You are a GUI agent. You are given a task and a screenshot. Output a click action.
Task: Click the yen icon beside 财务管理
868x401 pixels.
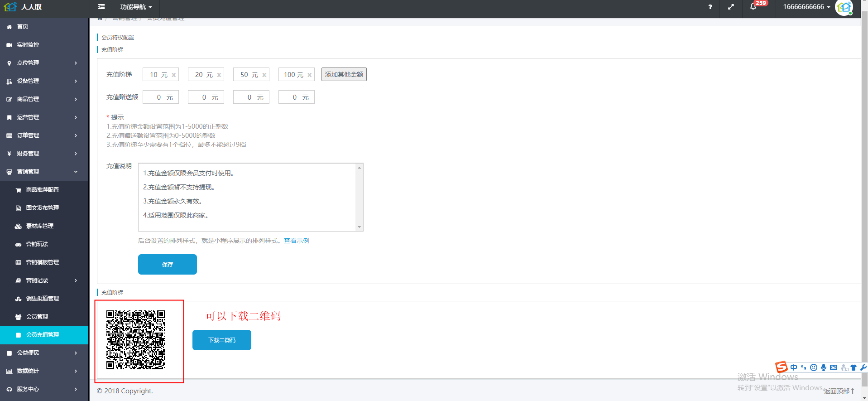(9, 154)
